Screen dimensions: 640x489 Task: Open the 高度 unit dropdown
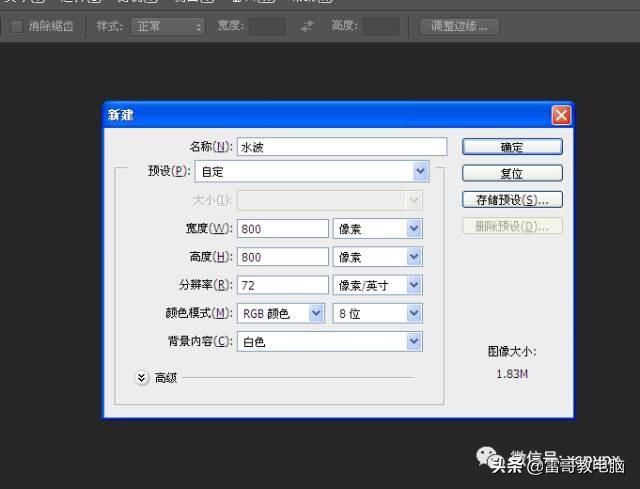coord(378,257)
